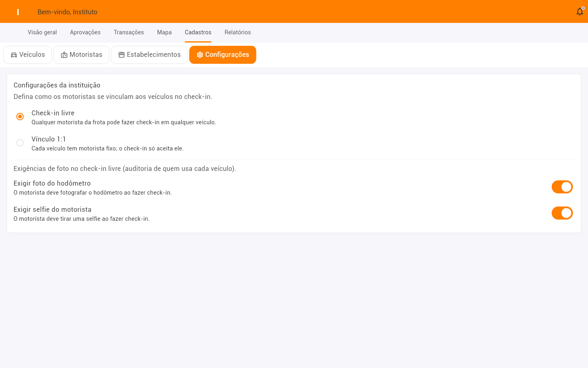Click 'Exigir foto do hodômetro' label text

52,183
